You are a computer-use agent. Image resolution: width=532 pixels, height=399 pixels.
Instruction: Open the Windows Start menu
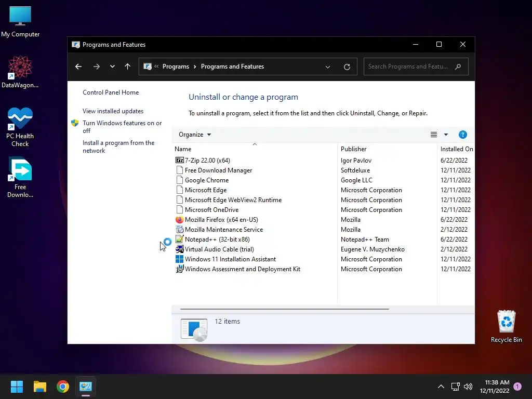17,387
